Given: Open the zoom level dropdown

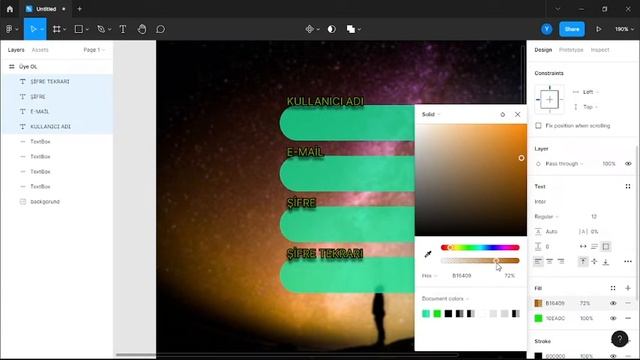Looking at the screenshot, I should (x=624, y=29).
